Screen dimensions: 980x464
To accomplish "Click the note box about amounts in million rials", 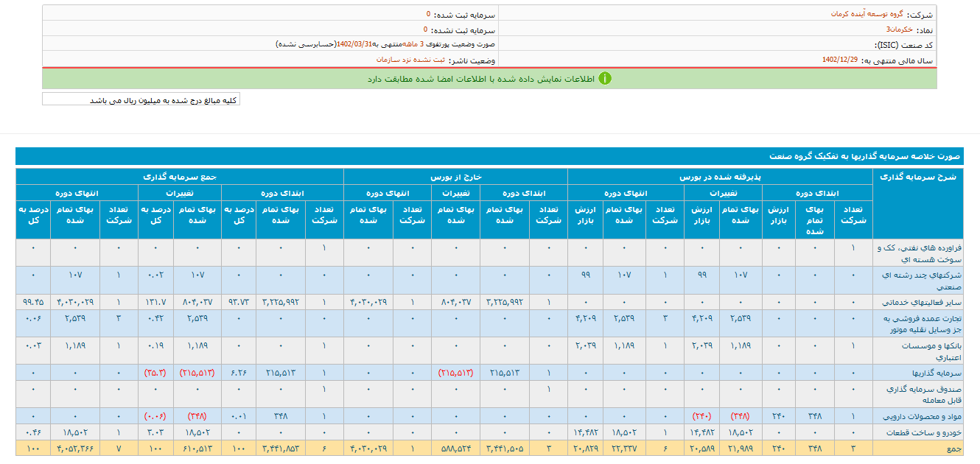I will [141, 99].
